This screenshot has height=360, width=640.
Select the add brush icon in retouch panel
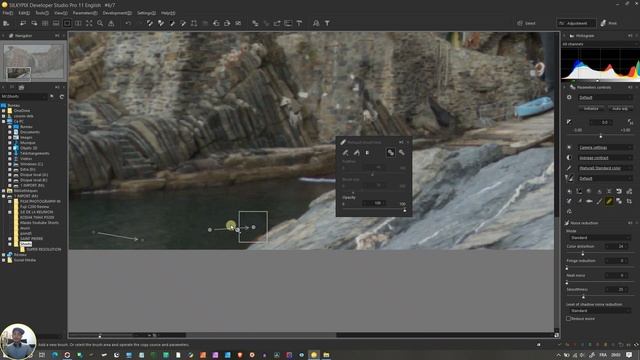[346, 153]
